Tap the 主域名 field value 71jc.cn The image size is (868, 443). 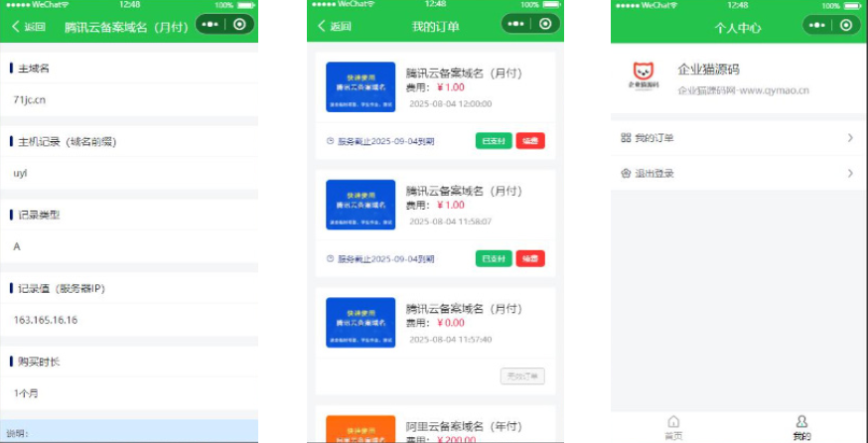coord(30,100)
